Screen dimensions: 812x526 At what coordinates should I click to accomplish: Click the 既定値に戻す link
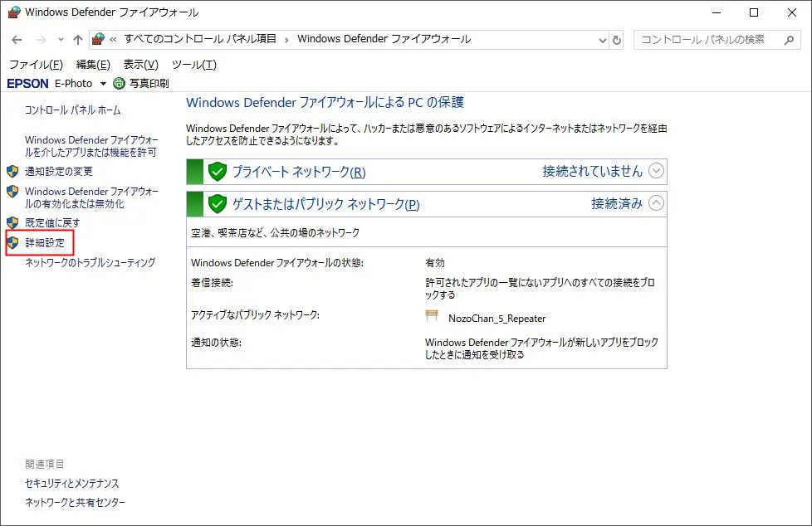(52, 223)
